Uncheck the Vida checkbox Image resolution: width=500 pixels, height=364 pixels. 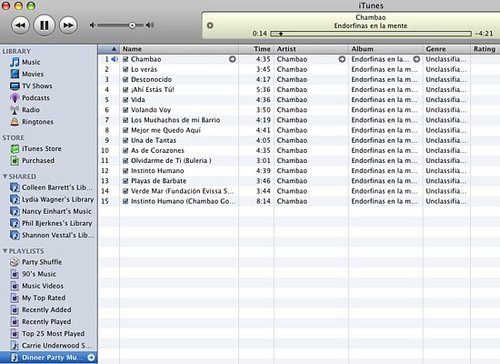point(125,100)
